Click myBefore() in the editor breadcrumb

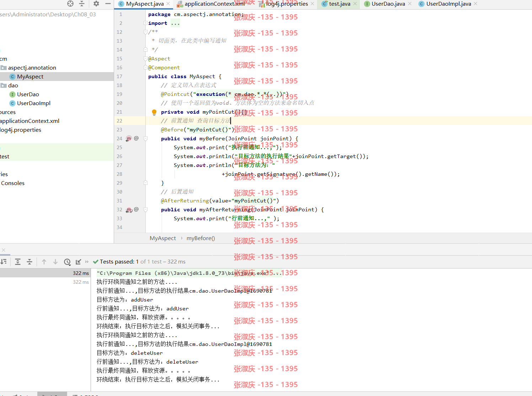[x=201, y=238]
